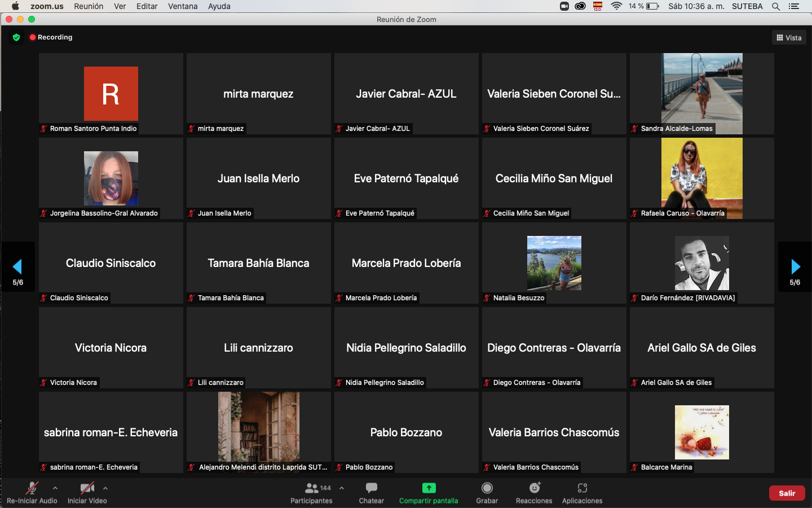Open macOS Spotlight search icon
The image size is (812, 508).
click(x=776, y=6)
